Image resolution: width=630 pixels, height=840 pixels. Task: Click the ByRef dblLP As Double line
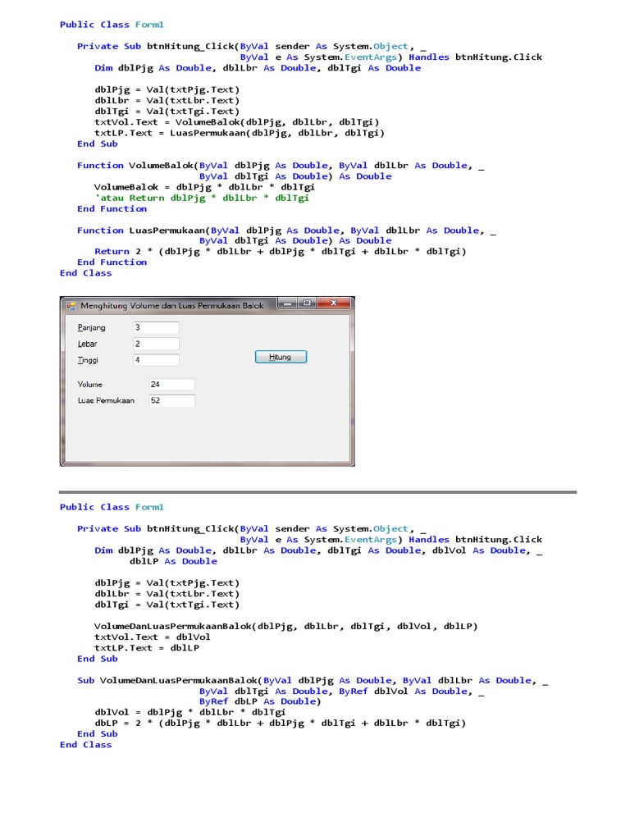click(260, 701)
